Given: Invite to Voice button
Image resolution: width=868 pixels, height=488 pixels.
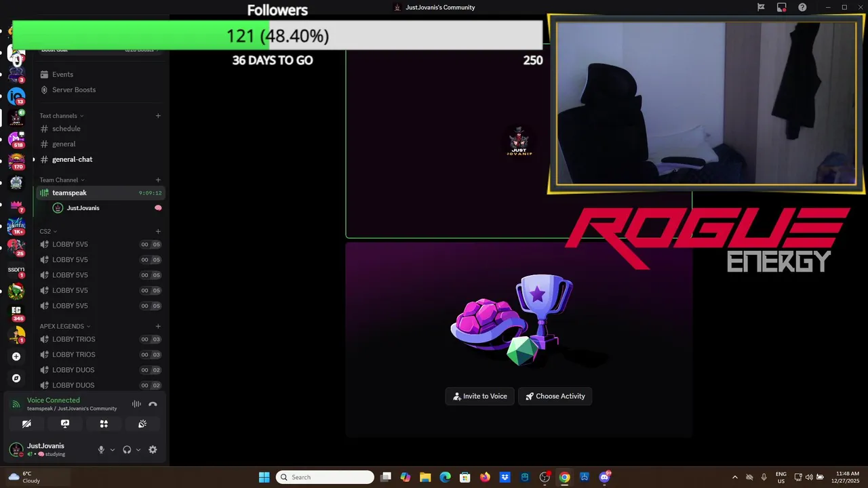Looking at the screenshot, I should click(x=480, y=396).
